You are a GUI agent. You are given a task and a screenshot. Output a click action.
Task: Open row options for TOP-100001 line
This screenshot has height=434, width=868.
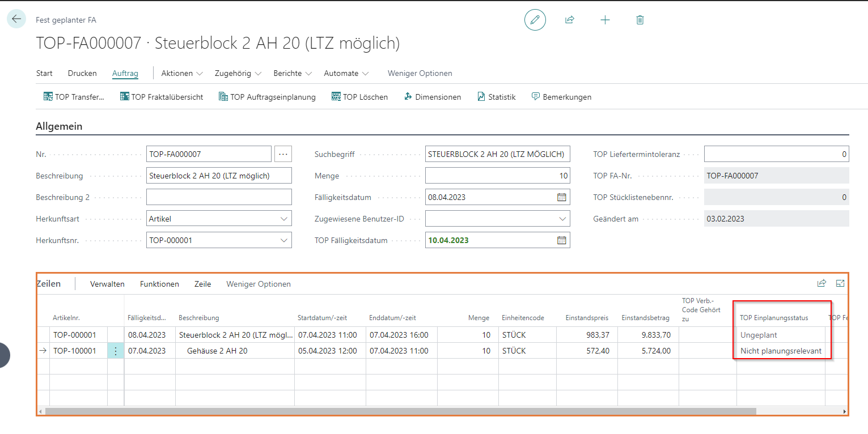coord(116,351)
